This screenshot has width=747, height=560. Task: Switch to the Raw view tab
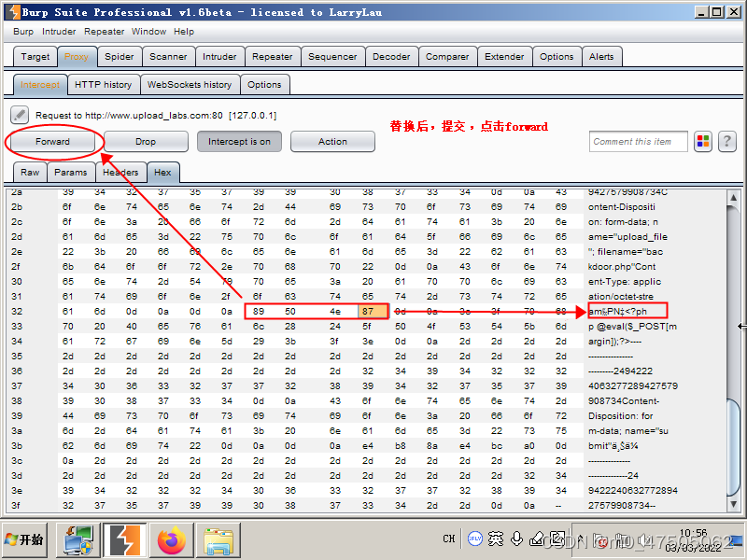pos(30,173)
